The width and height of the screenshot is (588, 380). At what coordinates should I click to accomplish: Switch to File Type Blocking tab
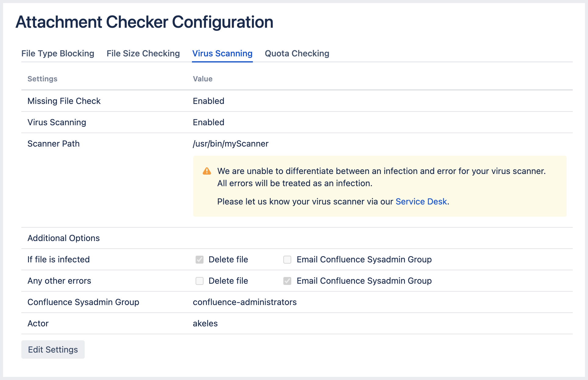pyautogui.click(x=58, y=54)
